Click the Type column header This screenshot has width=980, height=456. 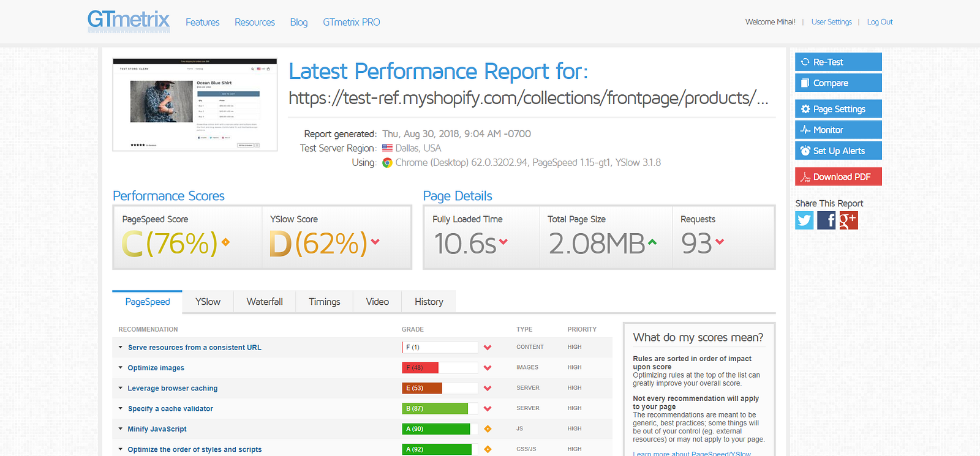coord(524,329)
